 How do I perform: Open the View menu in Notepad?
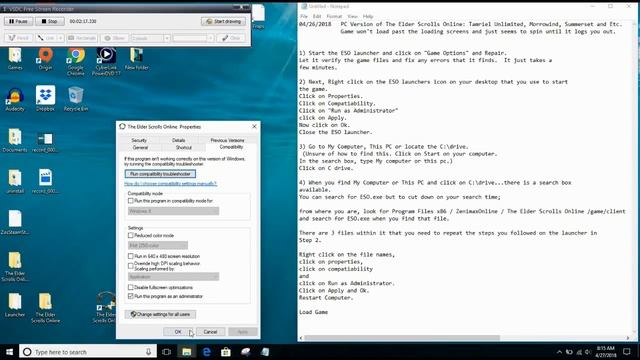coord(352,16)
